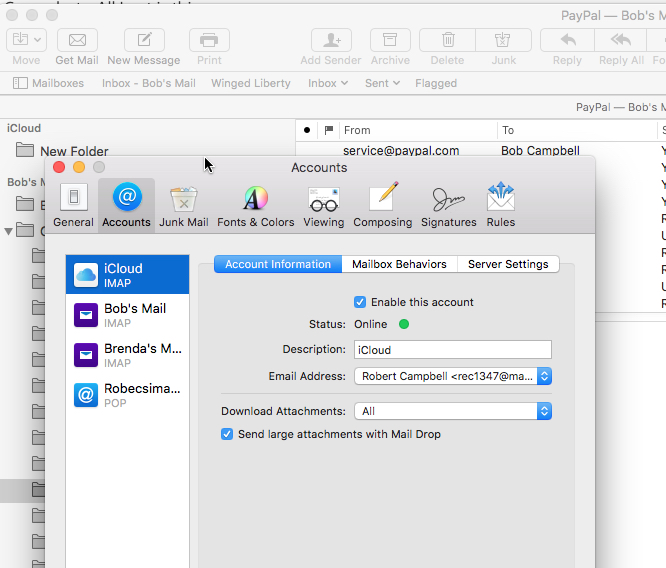Open Fonts & Colors preferences

pyautogui.click(x=255, y=206)
